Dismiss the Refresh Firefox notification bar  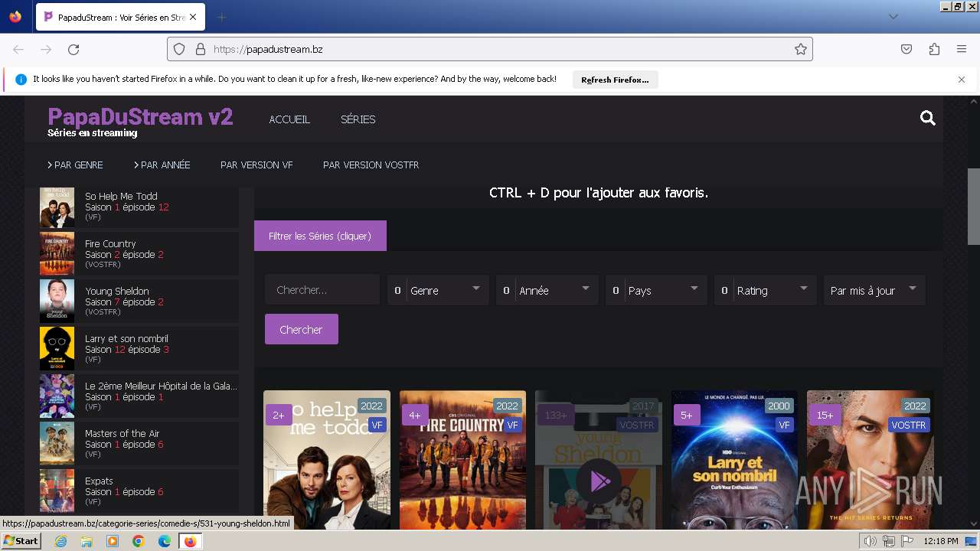(962, 80)
